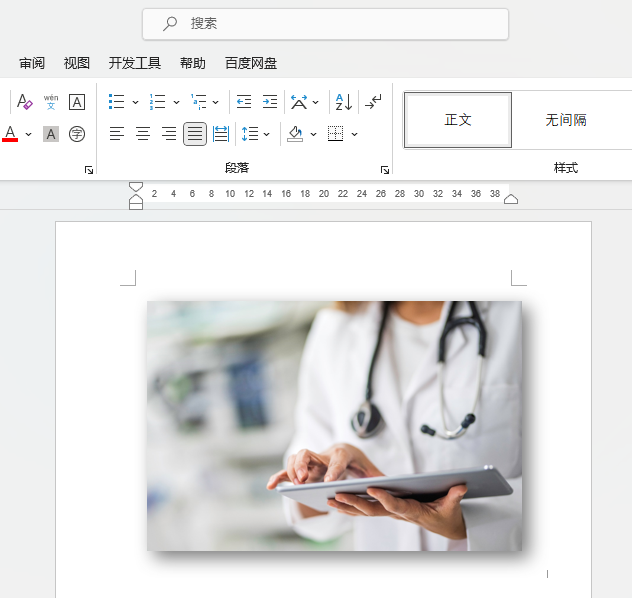Toggle show paragraph marks
Image resolution: width=632 pixels, height=598 pixels.
[x=373, y=102]
